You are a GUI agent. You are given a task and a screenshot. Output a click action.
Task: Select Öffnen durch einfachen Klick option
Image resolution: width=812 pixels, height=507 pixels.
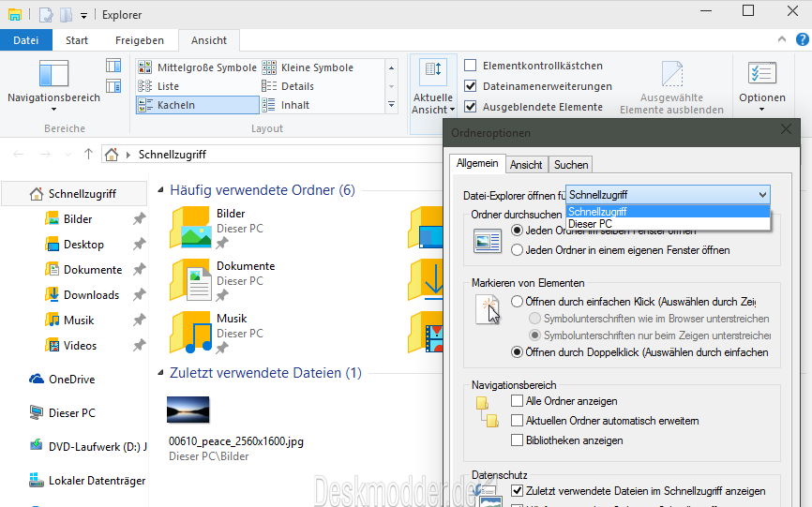pos(517,302)
